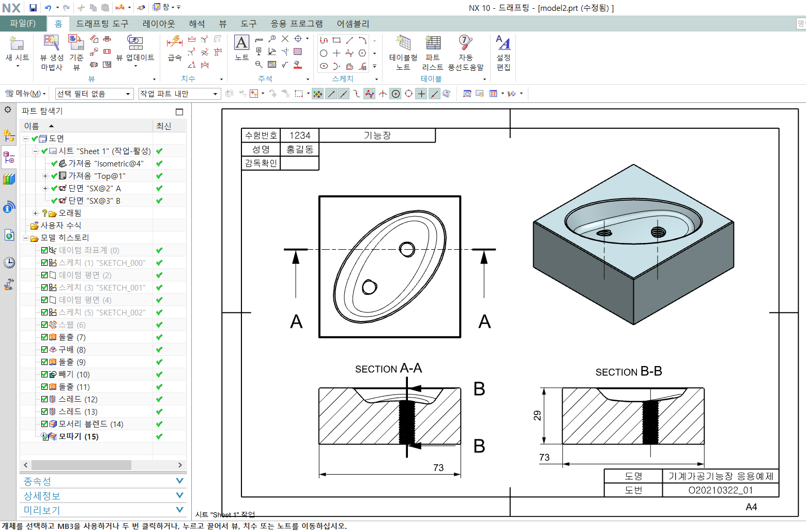The height and width of the screenshot is (532, 806).
Task: Select 가져옴 "Isometric@4" view item
Action: [106, 163]
